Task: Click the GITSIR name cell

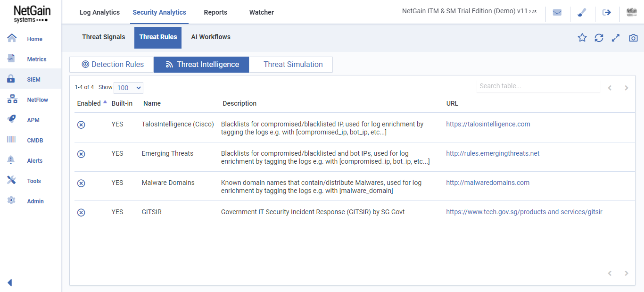Action: point(151,212)
